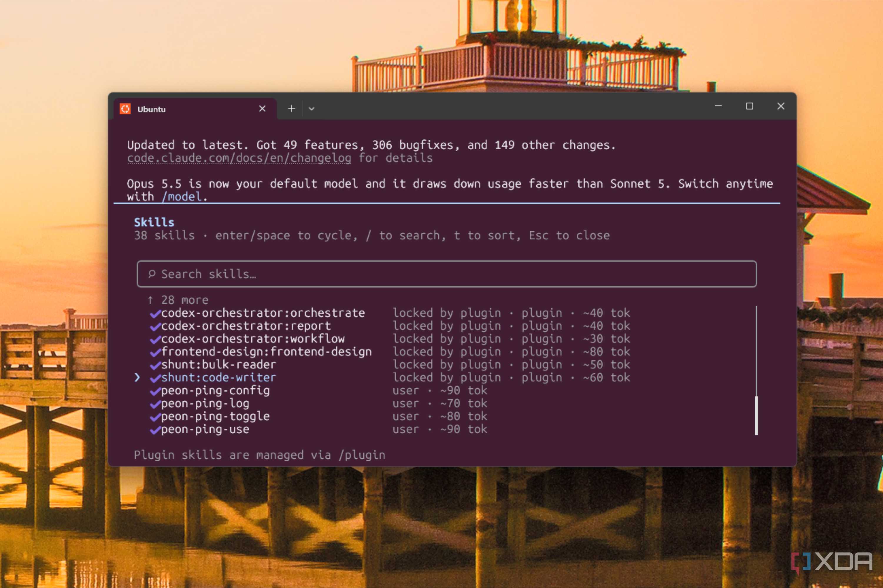Click the checkmark next to shunt:bulk-reader

(x=155, y=365)
